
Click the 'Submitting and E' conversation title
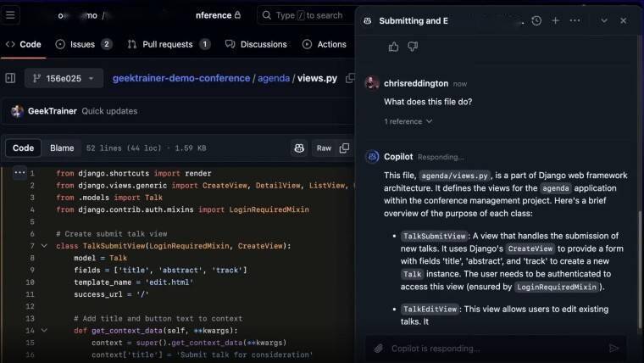coord(414,21)
